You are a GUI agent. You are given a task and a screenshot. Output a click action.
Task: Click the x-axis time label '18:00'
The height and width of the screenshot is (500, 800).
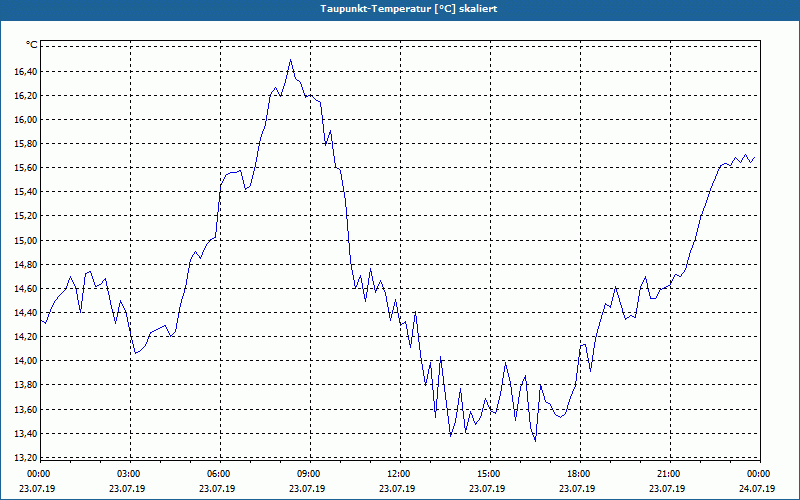click(577, 474)
